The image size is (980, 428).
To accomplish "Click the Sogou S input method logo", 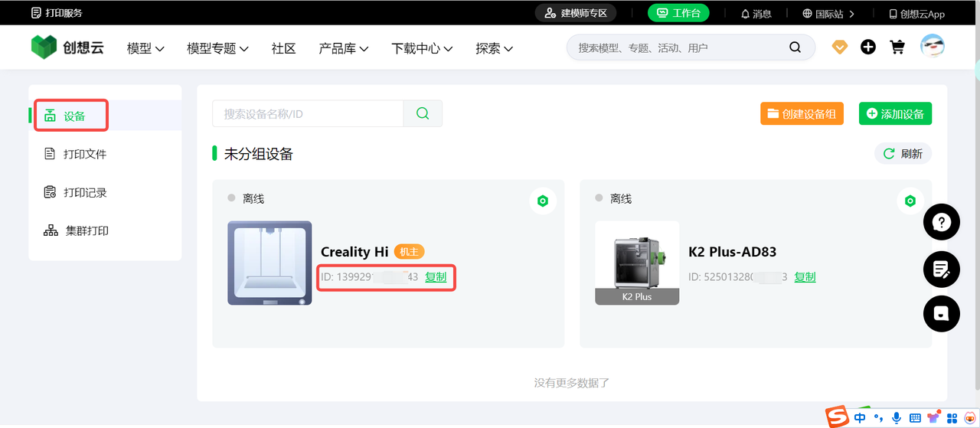I will click(x=838, y=417).
